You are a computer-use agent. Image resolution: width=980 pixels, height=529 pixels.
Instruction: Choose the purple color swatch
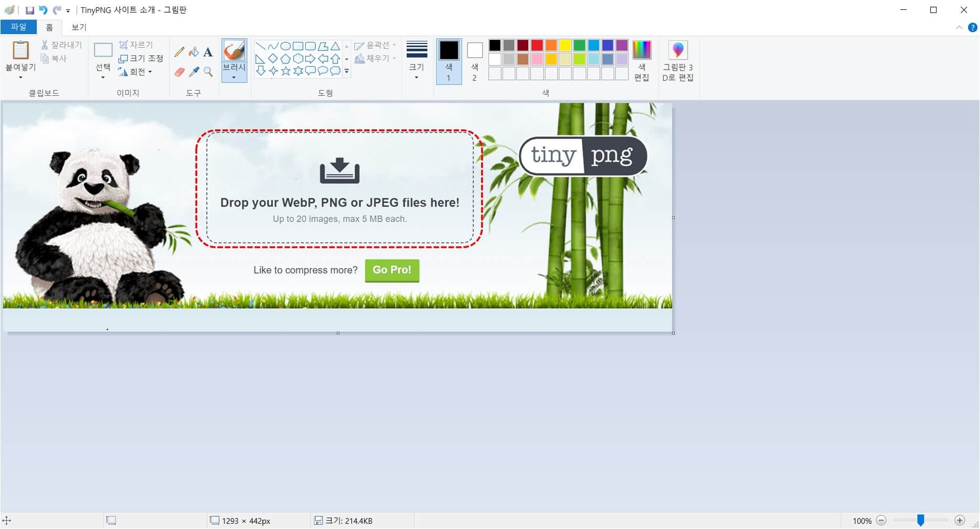[622, 45]
